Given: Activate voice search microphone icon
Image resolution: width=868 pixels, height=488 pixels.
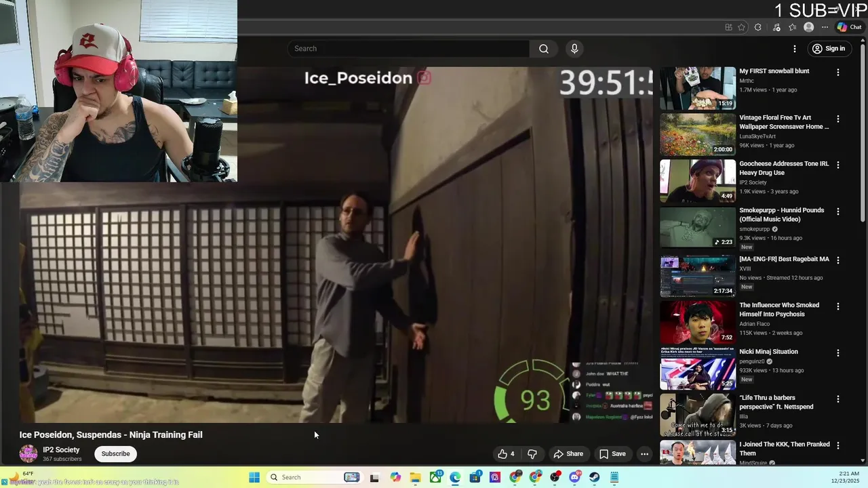Looking at the screenshot, I should point(574,49).
